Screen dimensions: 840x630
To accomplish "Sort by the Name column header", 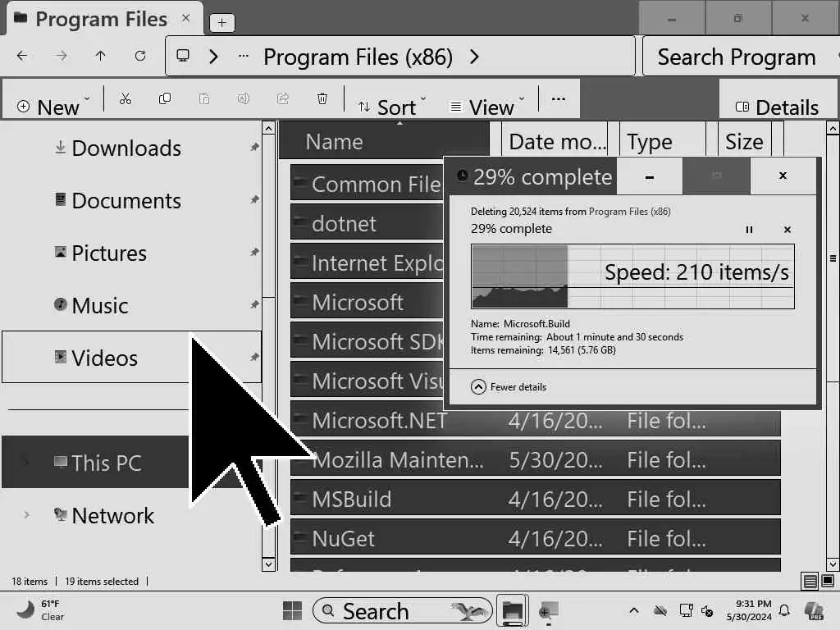I will pos(384,141).
